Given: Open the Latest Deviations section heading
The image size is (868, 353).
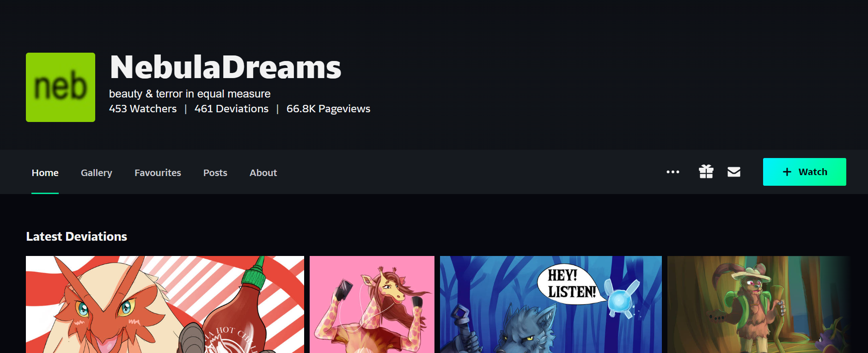Looking at the screenshot, I should pos(77,237).
